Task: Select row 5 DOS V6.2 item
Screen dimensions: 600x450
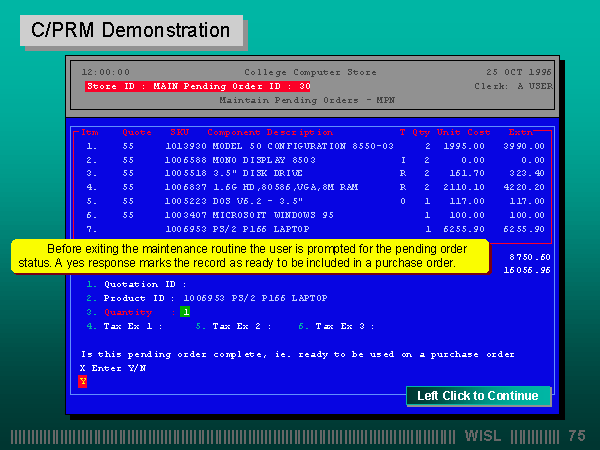Action: point(260,200)
